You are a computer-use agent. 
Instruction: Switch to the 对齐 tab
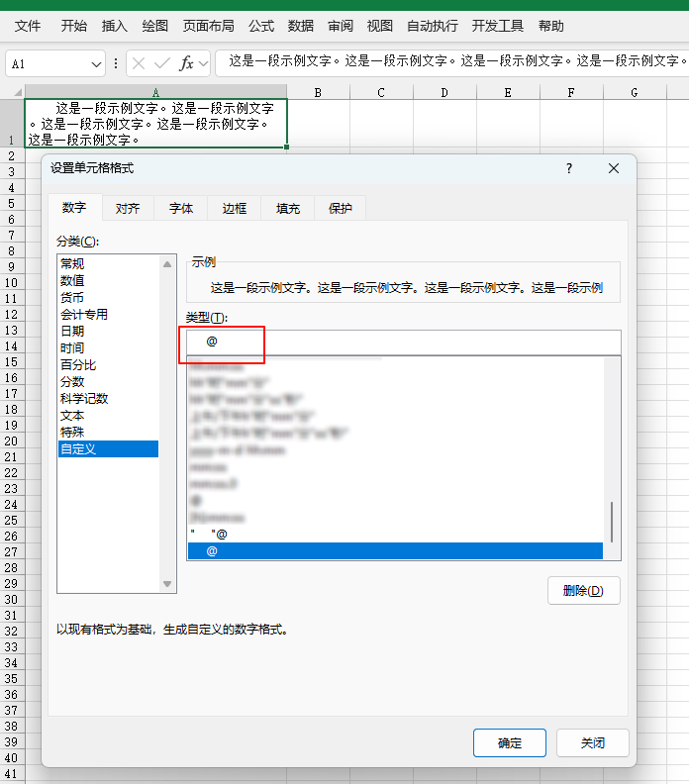point(128,209)
